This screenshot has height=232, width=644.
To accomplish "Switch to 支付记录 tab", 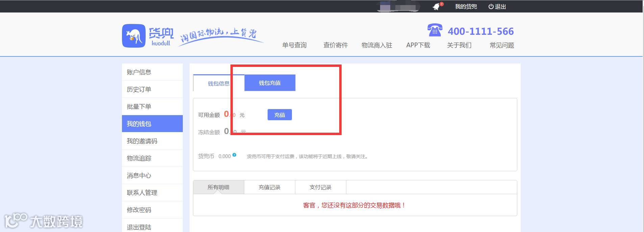I will pos(320,187).
